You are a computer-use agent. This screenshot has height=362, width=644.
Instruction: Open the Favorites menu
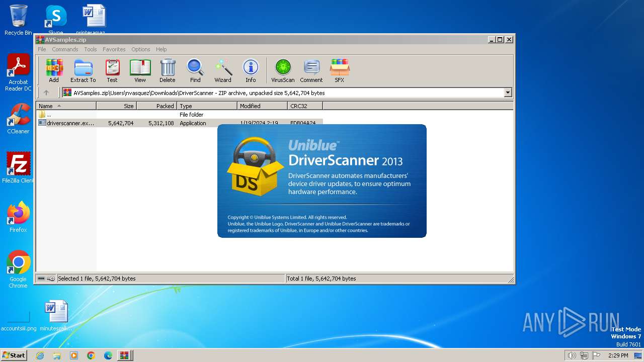tap(114, 49)
